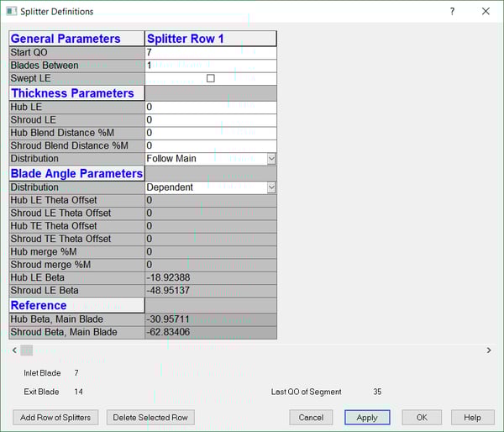This screenshot has height=432, width=504.
Task: Edit the Blades Between value
Action: tap(210, 66)
